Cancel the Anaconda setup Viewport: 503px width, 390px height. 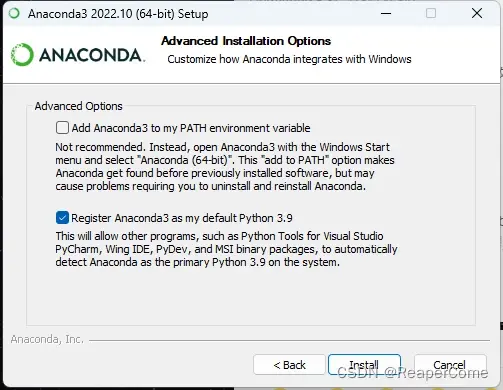pos(450,365)
